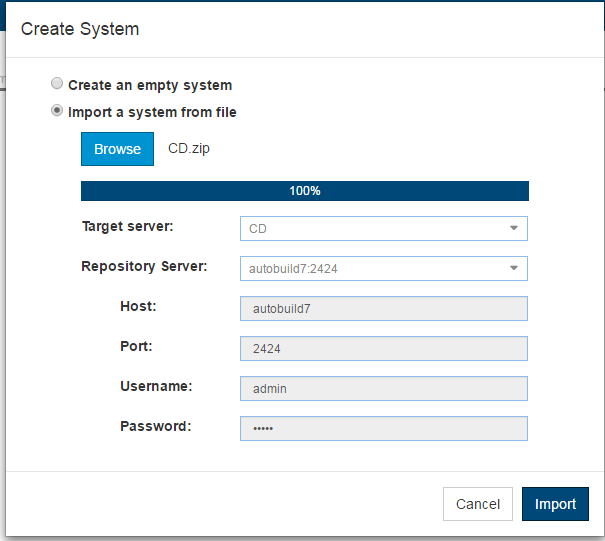The height and width of the screenshot is (541, 605).
Task: Click the "Create System" dialog title
Action: pyautogui.click(x=80, y=29)
